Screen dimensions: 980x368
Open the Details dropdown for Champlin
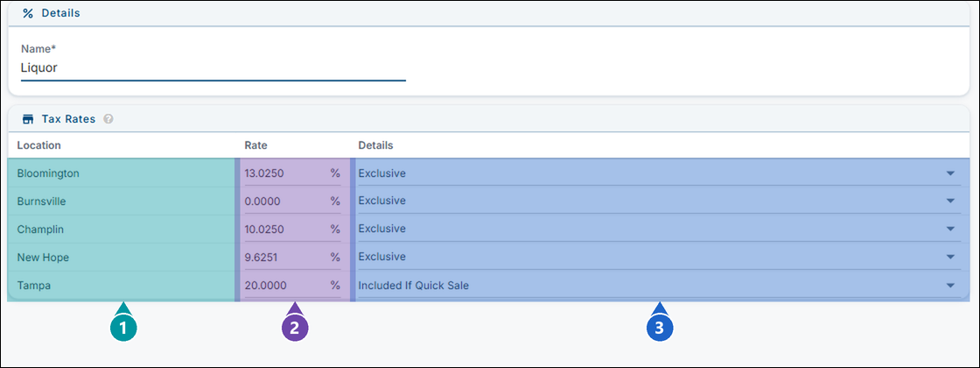point(660,229)
